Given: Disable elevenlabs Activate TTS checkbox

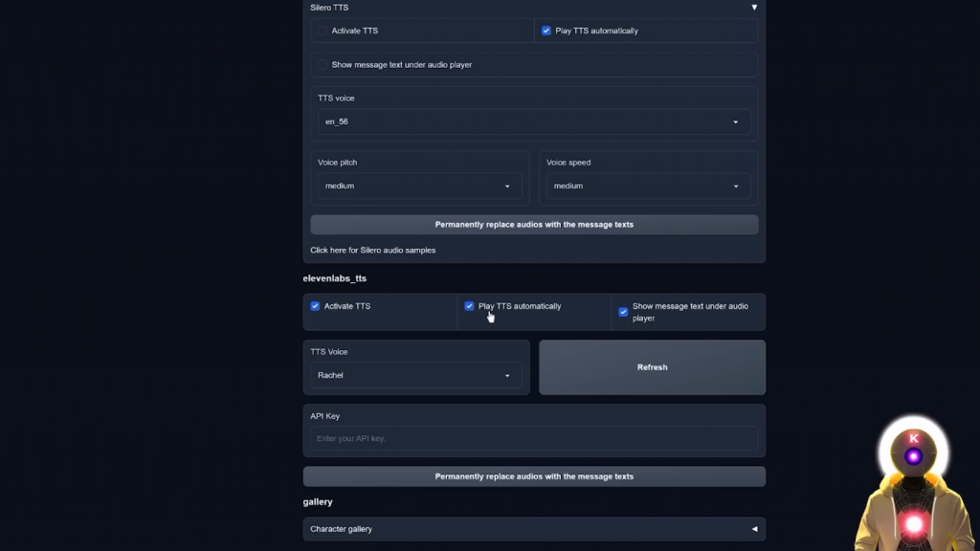Looking at the screenshot, I should 315,306.
